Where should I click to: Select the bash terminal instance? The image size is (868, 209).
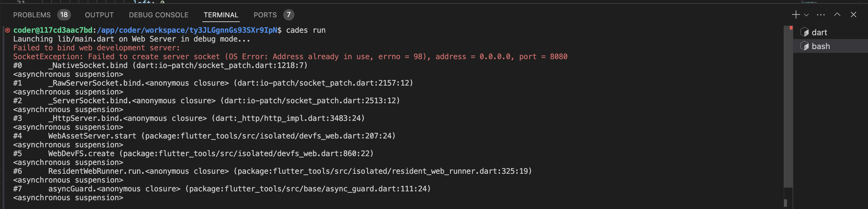pos(830,46)
